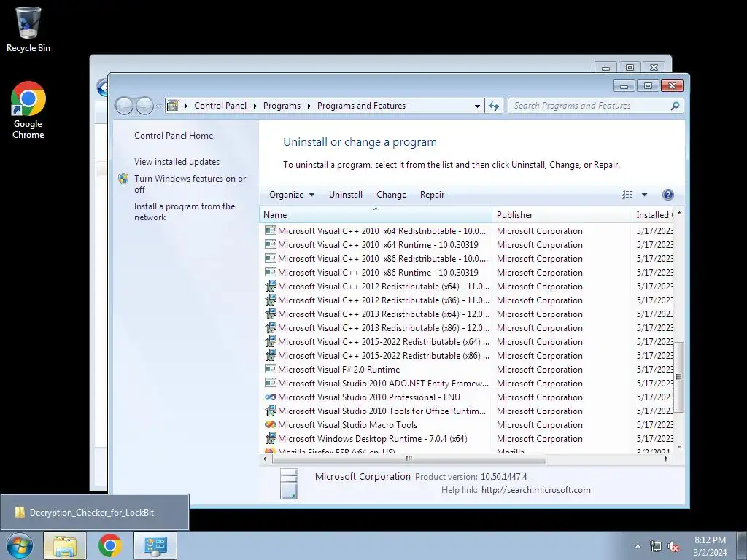Go to Programs in the breadcrumb
This screenshot has height=560, width=747.
[282, 106]
